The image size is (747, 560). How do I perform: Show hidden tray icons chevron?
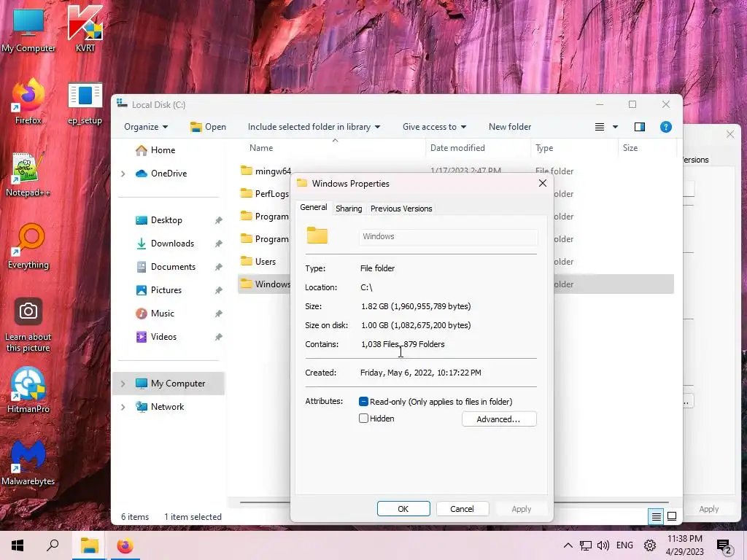tap(568, 545)
